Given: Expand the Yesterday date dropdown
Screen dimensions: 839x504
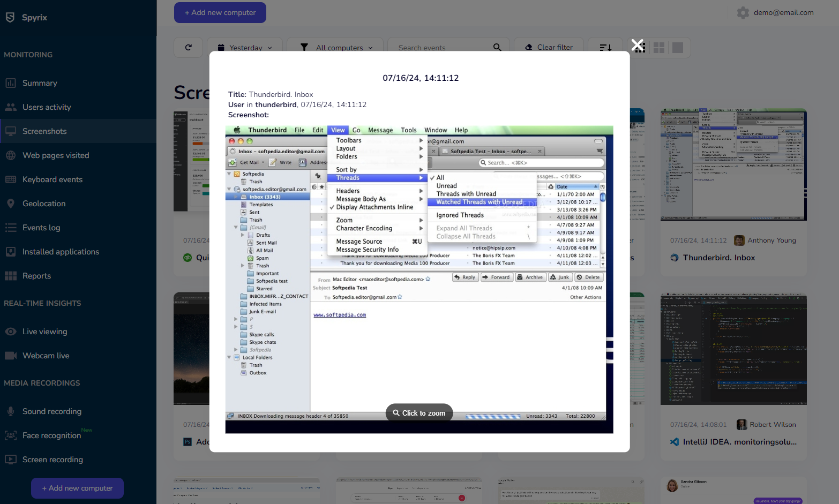Looking at the screenshot, I should pos(244,47).
